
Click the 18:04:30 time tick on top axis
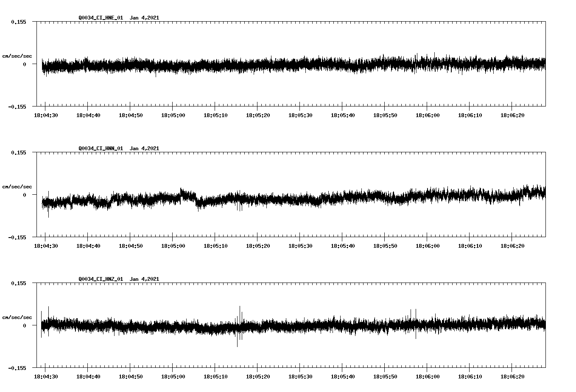pos(46,115)
